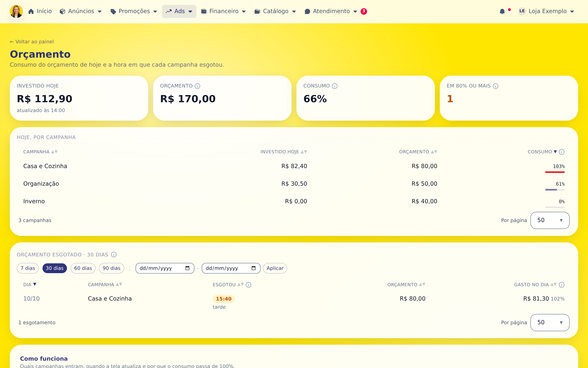Sort today's table by Campanha

(40, 152)
